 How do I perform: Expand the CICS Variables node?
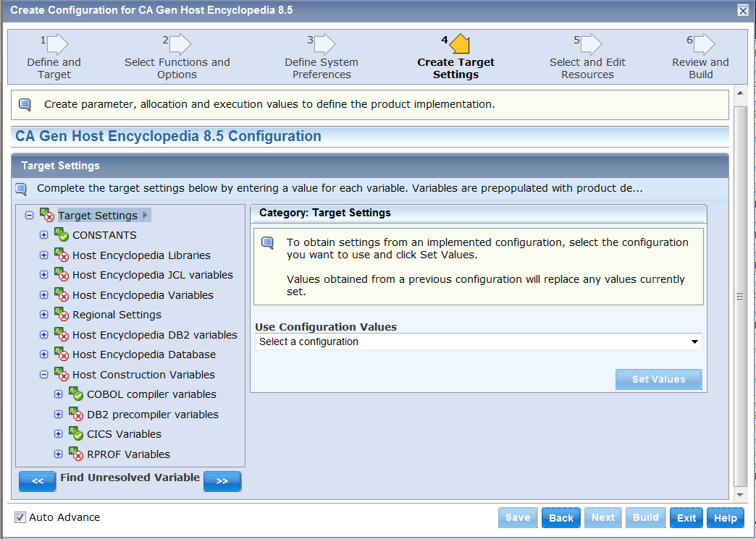tap(59, 434)
